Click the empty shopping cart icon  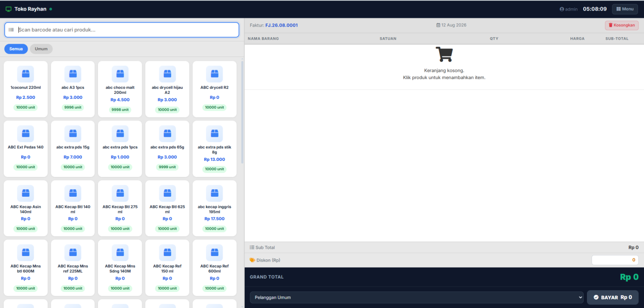coord(444,54)
